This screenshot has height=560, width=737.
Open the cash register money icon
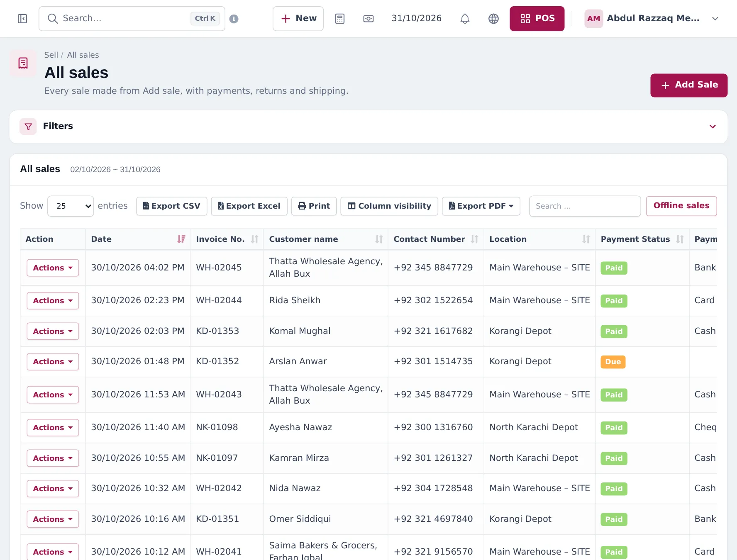(368, 19)
